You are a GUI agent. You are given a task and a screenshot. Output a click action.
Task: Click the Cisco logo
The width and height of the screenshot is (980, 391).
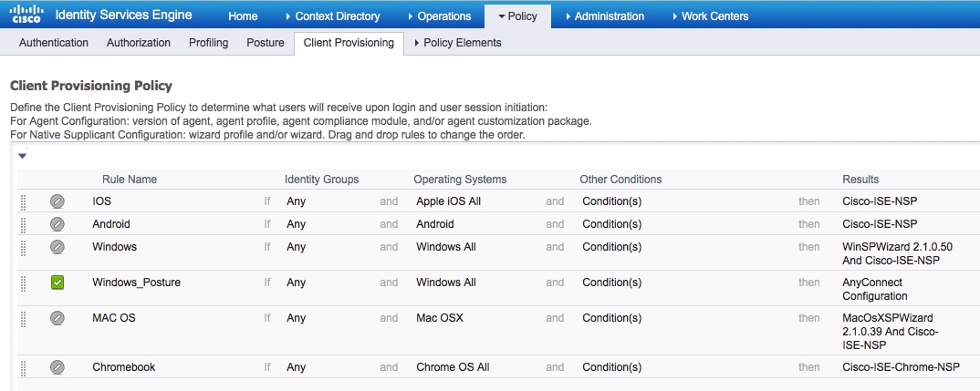tap(26, 14)
